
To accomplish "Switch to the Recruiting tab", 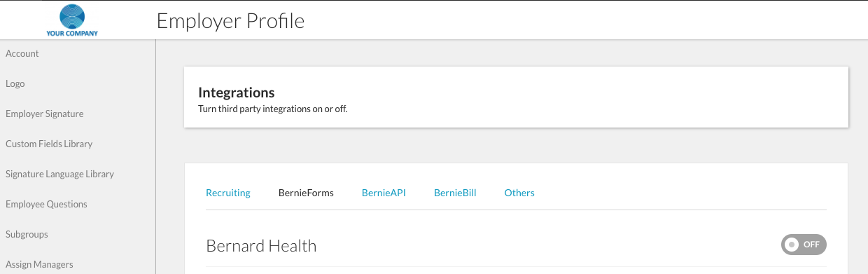I will point(228,193).
